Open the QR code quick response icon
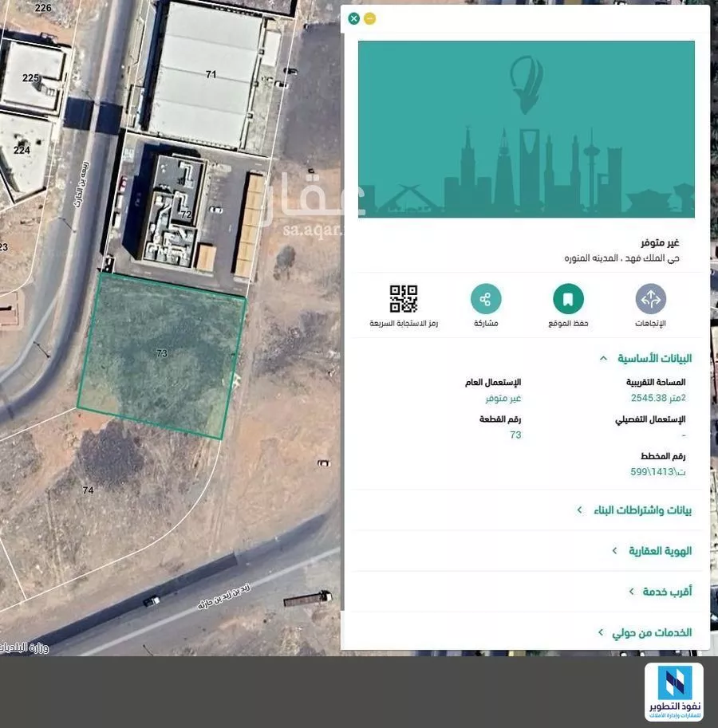This screenshot has width=718, height=728. tap(404, 299)
